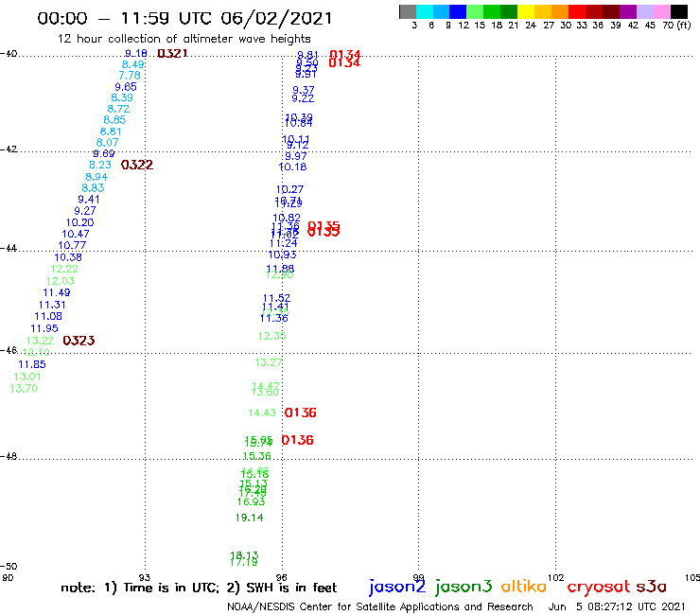Click the '70 (ft)' scale label
This screenshot has height=615, width=700.
676,26
